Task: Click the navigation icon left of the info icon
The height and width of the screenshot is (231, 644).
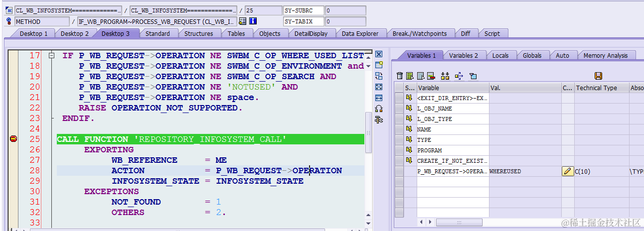Action: coord(243,21)
